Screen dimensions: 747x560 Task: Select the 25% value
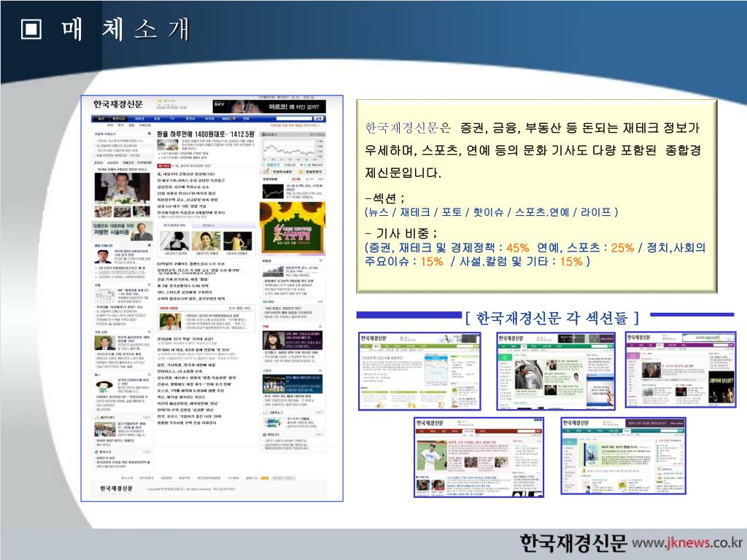(623, 248)
